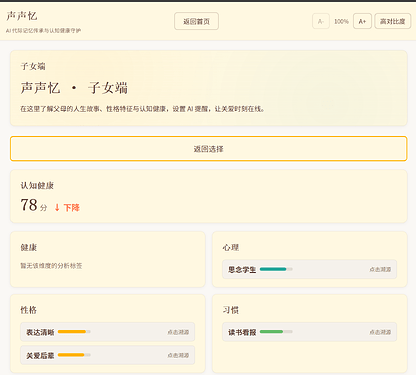Click the 习惯 card heading
Image resolution: width=416 pixels, height=375 pixels.
tap(231, 310)
